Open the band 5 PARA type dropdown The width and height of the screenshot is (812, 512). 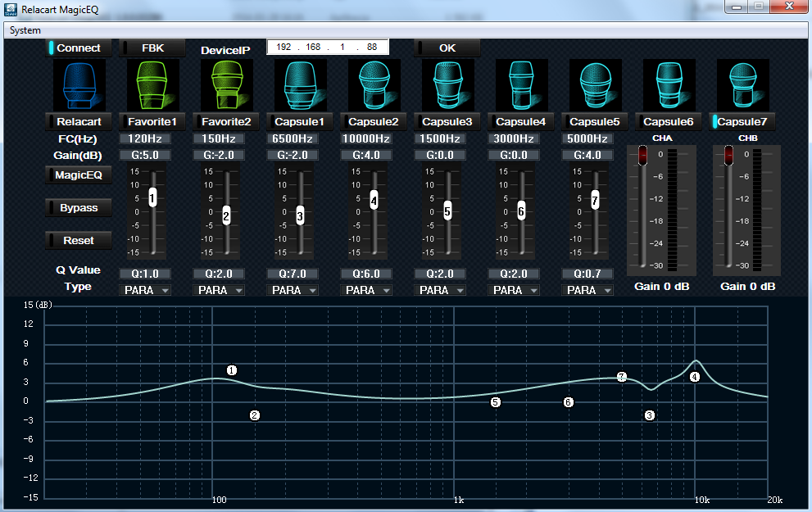440,291
